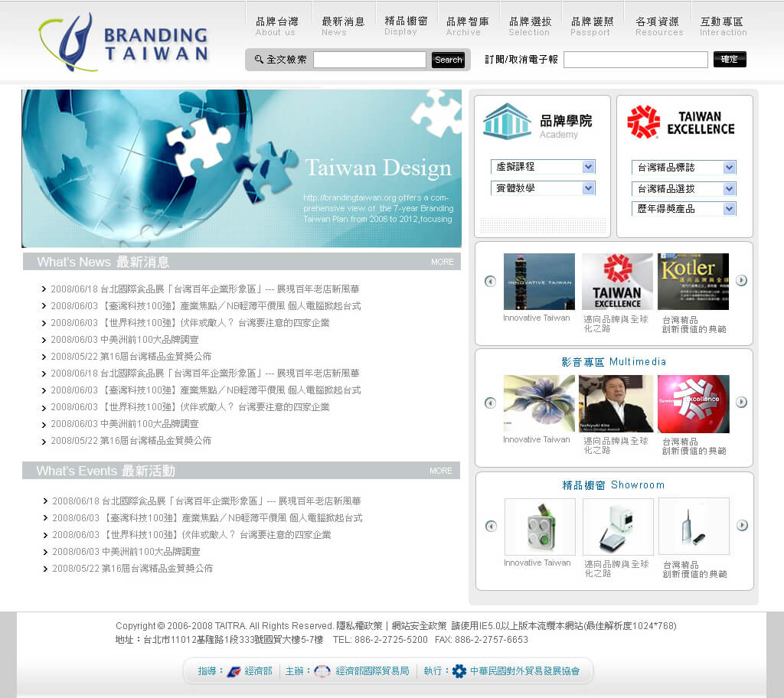Open the 影音專區 Multimedia section title
The width and height of the screenshot is (784, 698).
[613, 361]
